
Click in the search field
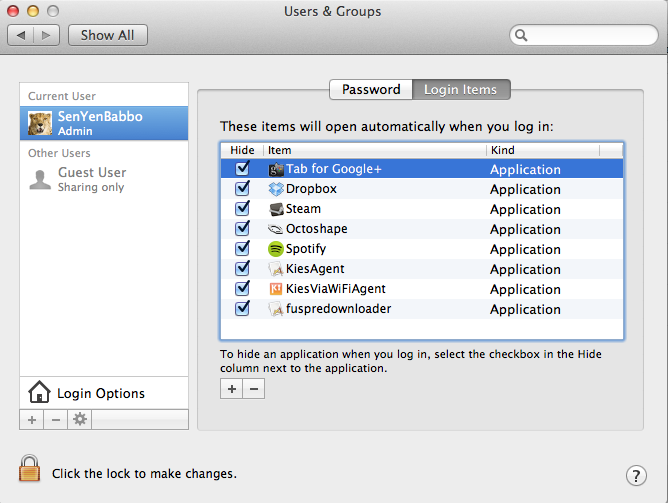584,35
